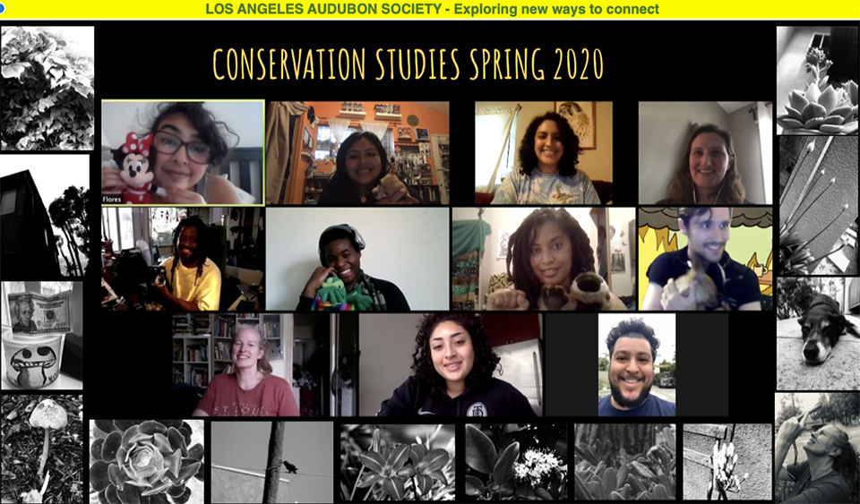
Task: Select the video tile with cartoon fire background
Action: coord(705,259)
